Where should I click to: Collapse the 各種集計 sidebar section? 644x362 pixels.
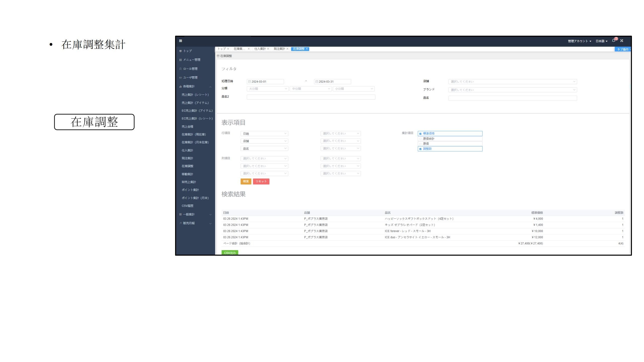[210, 87]
